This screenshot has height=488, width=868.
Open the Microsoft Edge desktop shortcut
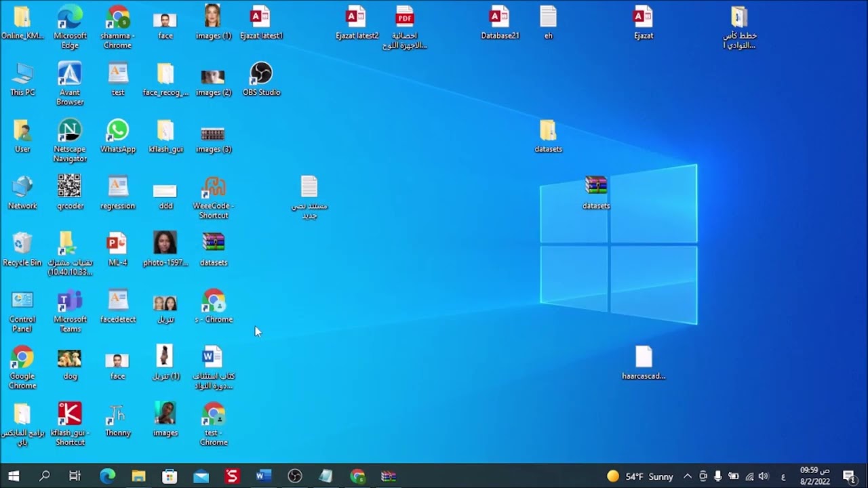(x=70, y=27)
